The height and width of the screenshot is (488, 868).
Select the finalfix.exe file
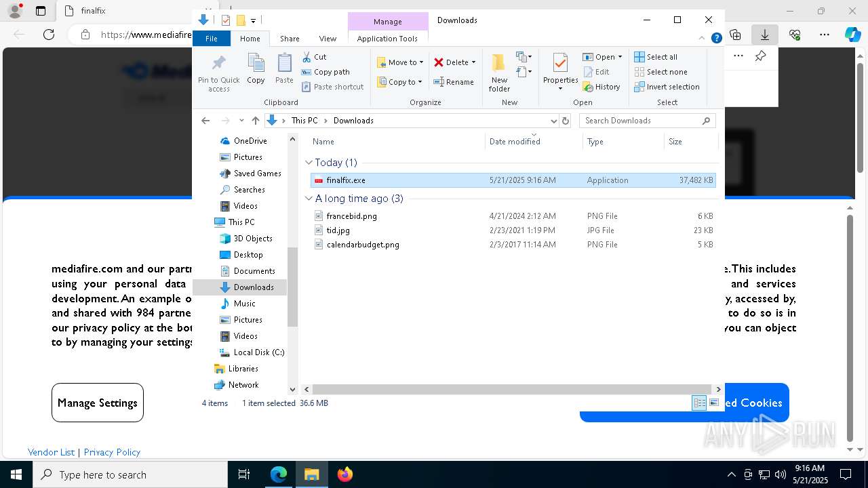(513, 180)
